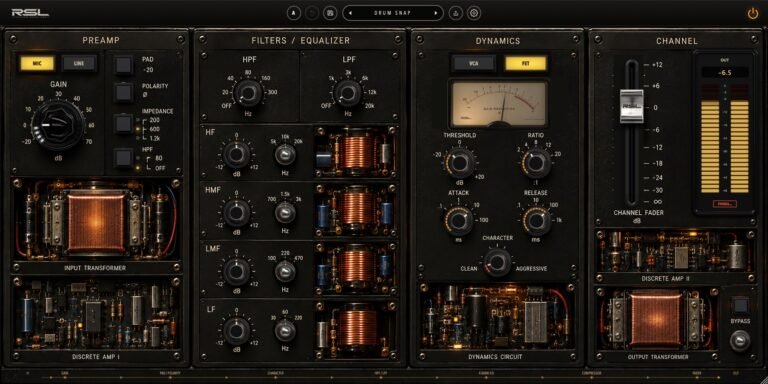Viewport: 768px width, 384px height.
Task: Click the THRESHOLD knob
Action: (x=459, y=163)
